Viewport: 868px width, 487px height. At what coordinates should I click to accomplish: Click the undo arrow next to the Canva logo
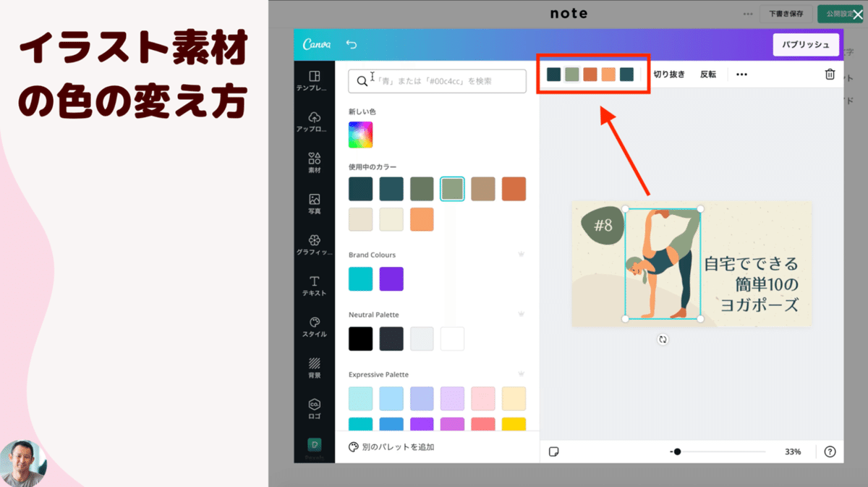[x=352, y=44]
